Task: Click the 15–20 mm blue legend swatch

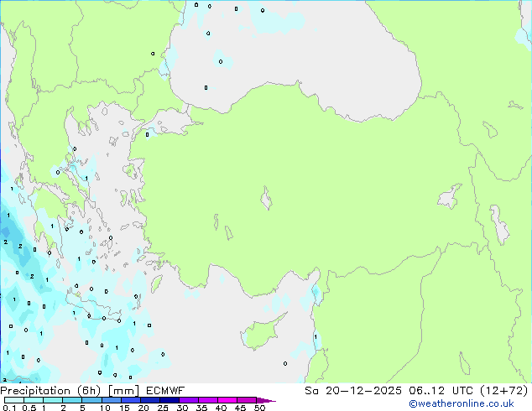Action: coord(131,400)
